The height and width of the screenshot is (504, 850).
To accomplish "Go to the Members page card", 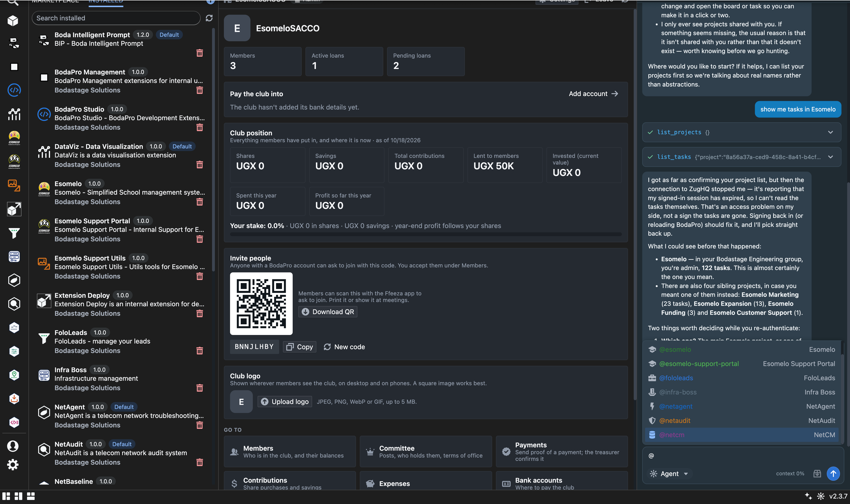I will pyautogui.click(x=290, y=452).
